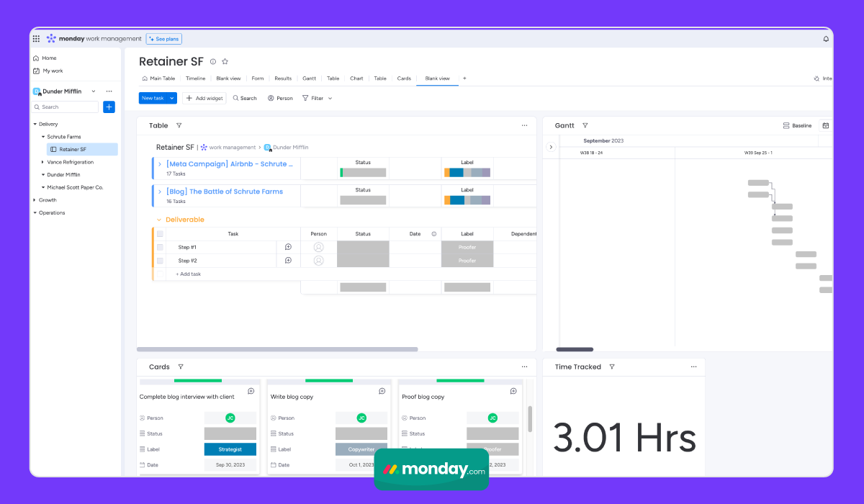Switch to the Timeline tab
Screen dimensions: 864x504
click(x=195, y=78)
